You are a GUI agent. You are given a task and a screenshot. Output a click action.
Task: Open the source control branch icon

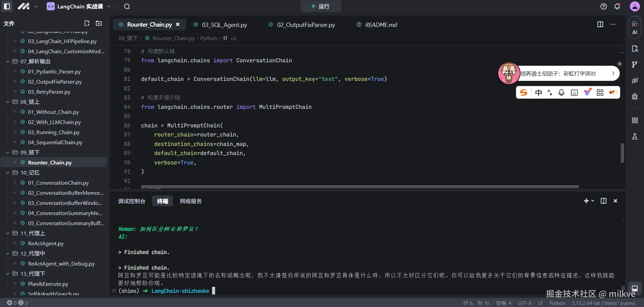(635, 64)
